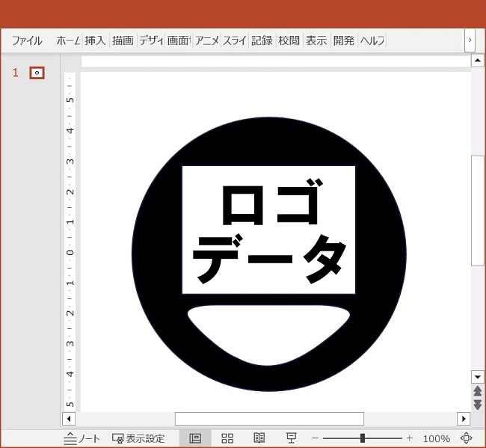Viewport: 486px width, 448px height.
Task: Select slide 1 thumbnail
Action: [x=37, y=73]
